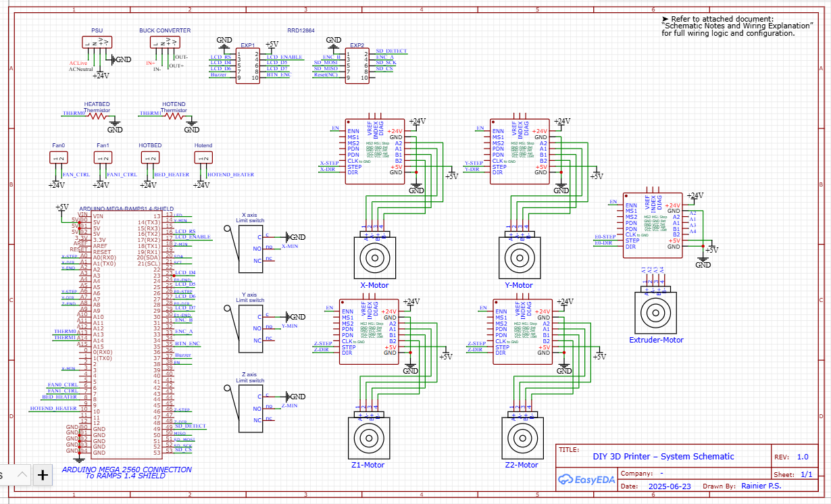Expand the bottom-left sheet panel chevron
This screenshot has width=831, height=504.
click(x=21, y=475)
